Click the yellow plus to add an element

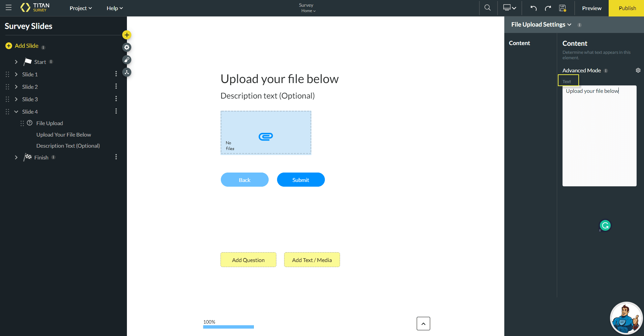coord(127,35)
